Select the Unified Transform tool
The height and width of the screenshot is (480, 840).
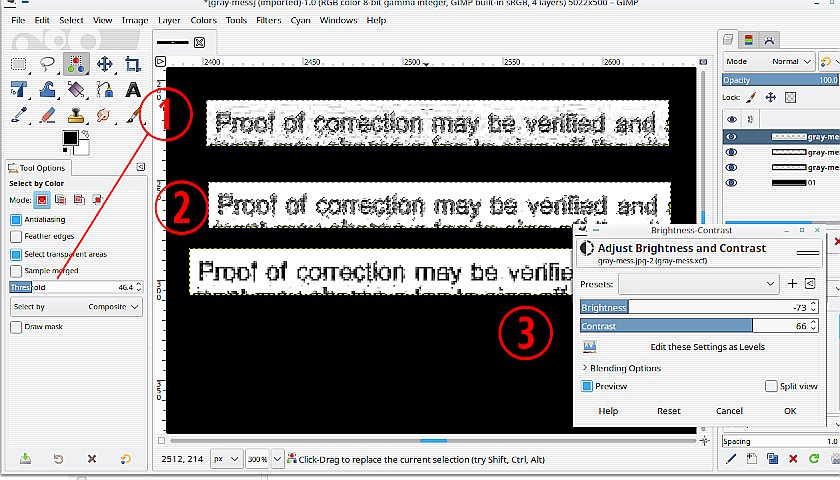point(19,89)
